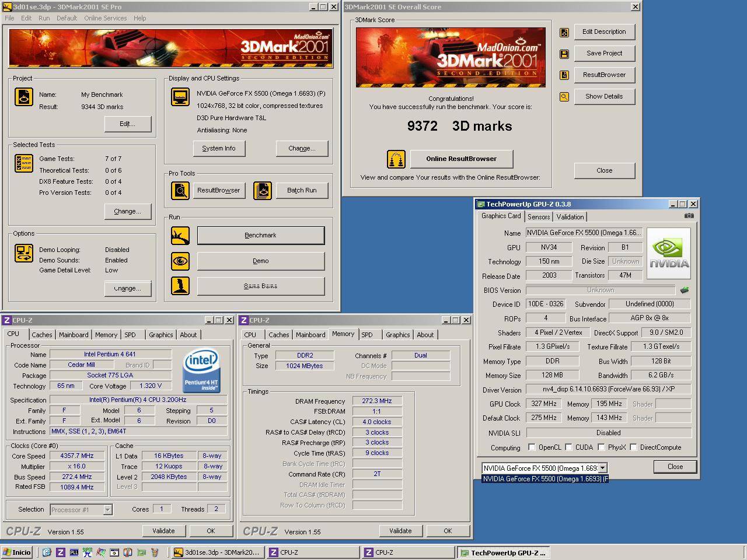The image size is (747, 560).
Task: Click the Benchmark button in 3DMark
Action: [261, 236]
